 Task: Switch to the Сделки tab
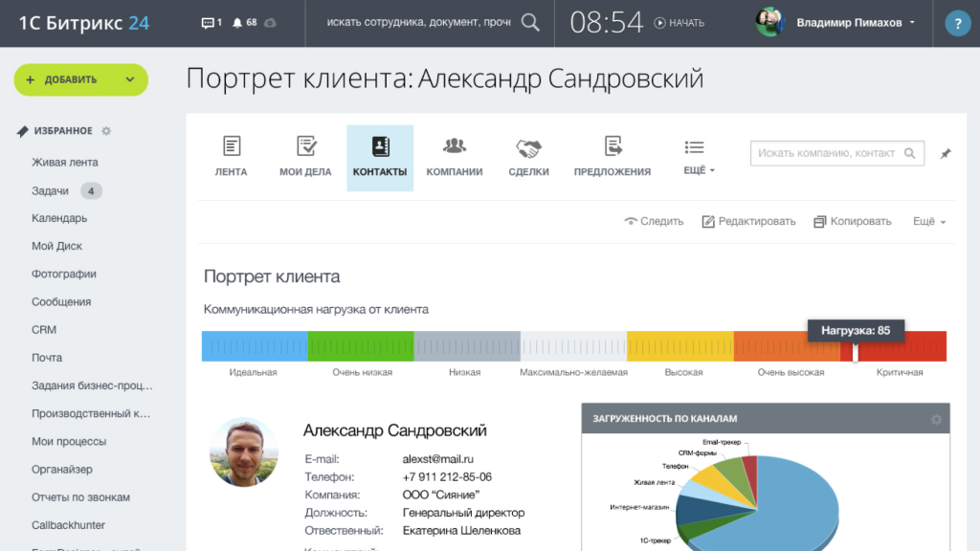pyautogui.click(x=528, y=158)
